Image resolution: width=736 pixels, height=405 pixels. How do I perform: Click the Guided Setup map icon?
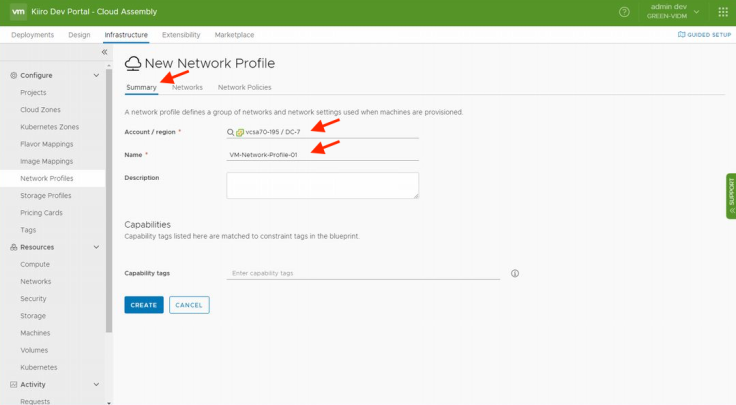point(682,35)
